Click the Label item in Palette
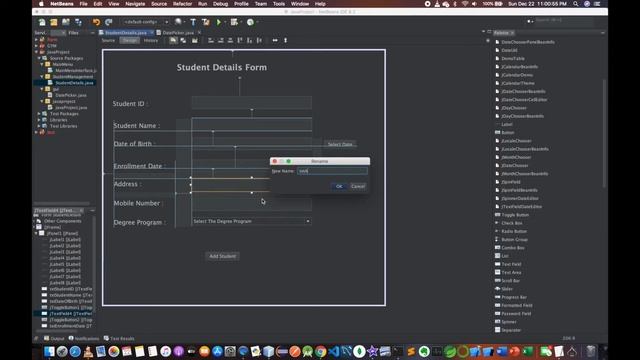The width and height of the screenshot is (640, 360). tap(507, 124)
